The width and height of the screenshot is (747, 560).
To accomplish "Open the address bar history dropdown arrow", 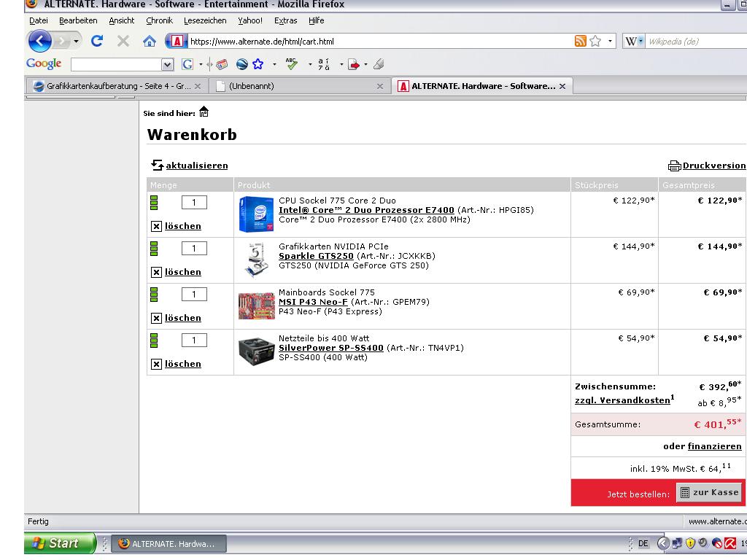I will (611, 42).
